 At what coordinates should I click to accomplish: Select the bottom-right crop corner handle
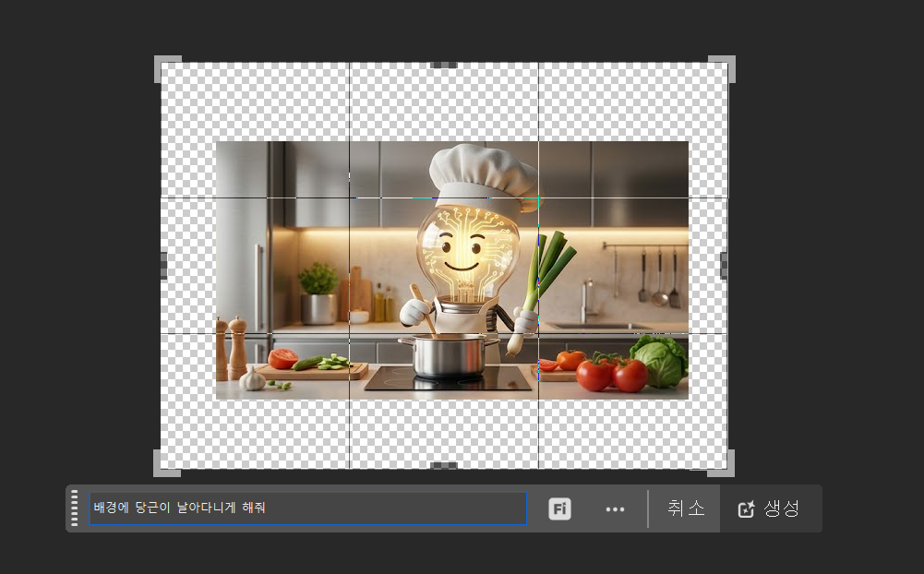pyautogui.click(x=721, y=463)
